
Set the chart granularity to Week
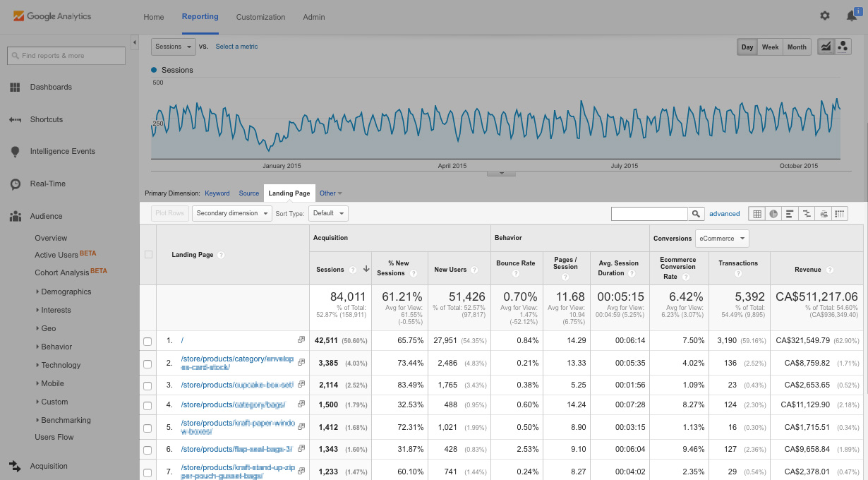coord(770,47)
